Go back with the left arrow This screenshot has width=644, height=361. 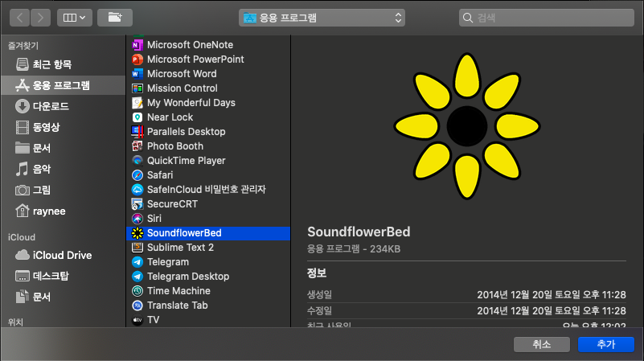pyautogui.click(x=20, y=18)
